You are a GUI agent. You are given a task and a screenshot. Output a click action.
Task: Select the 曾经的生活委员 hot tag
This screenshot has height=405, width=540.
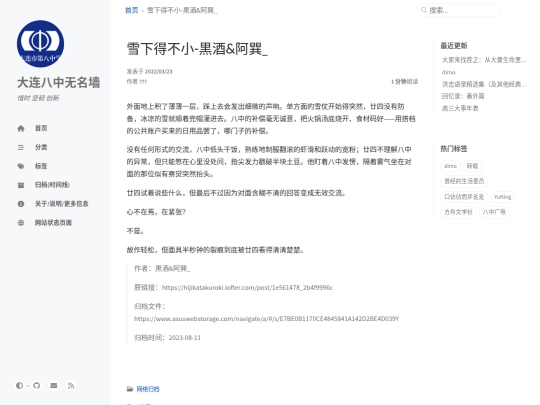(464, 181)
